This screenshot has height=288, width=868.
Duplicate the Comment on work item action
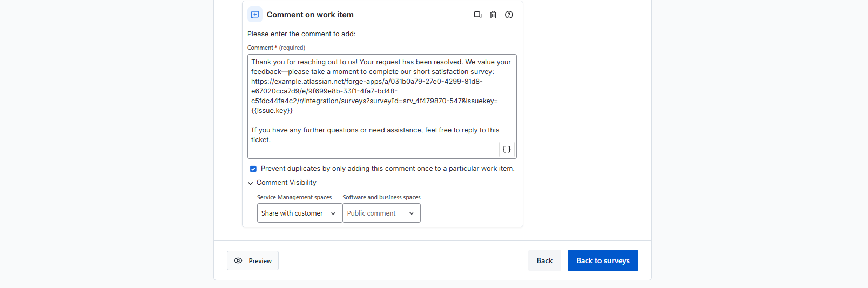click(x=477, y=15)
